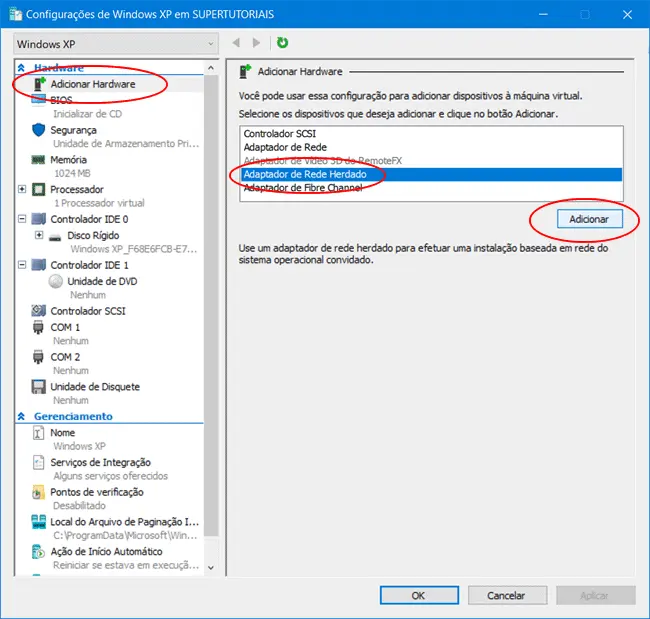Image resolution: width=650 pixels, height=619 pixels.
Task: Click the COM 1 port icon
Action: pyautogui.click(x=38, y=327)
